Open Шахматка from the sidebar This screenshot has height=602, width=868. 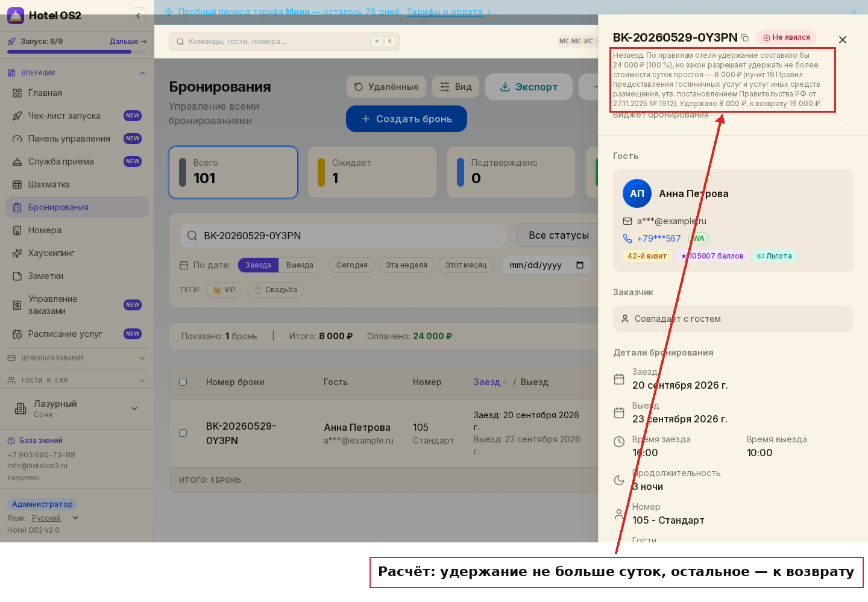pos(77,184)
